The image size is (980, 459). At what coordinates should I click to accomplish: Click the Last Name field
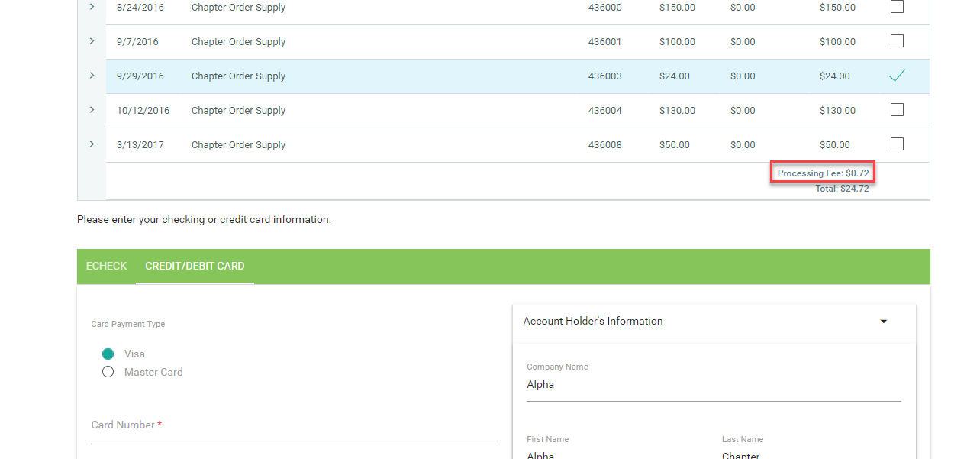tap(811, 454)
